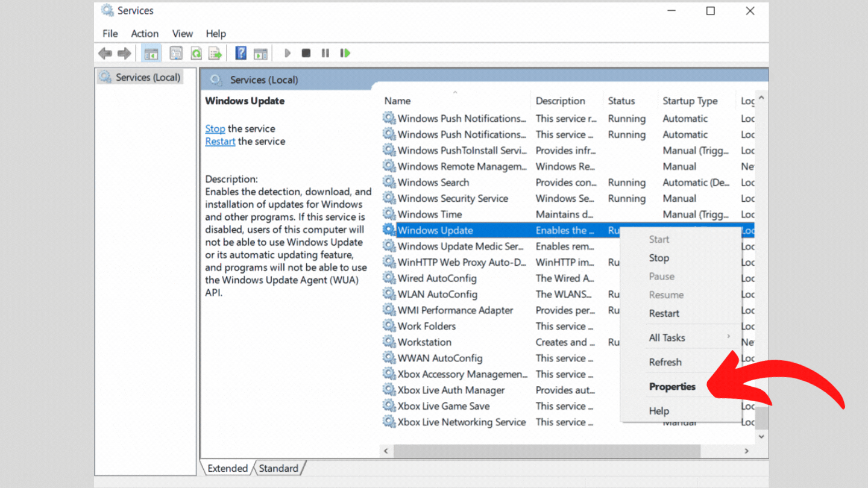This screenshot has width=868, height=488.
Task: Click the gear icon beside WLAN AutoConfig
Action: (389, 294)
